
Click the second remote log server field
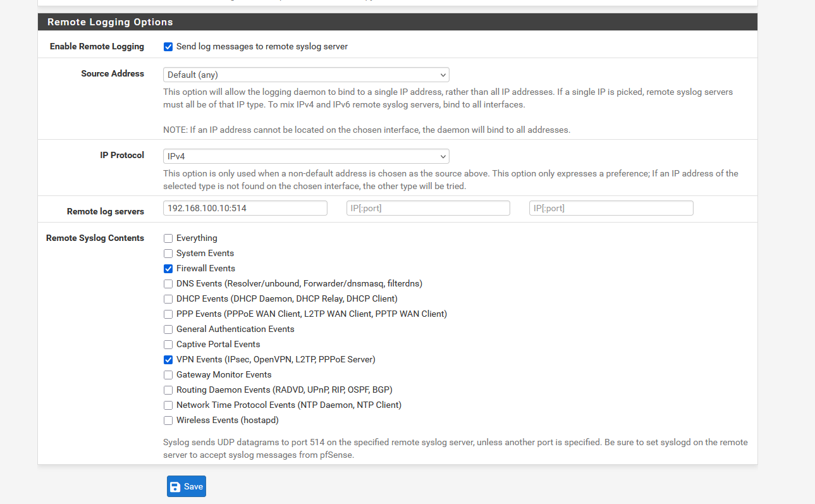tap(428, 208)
